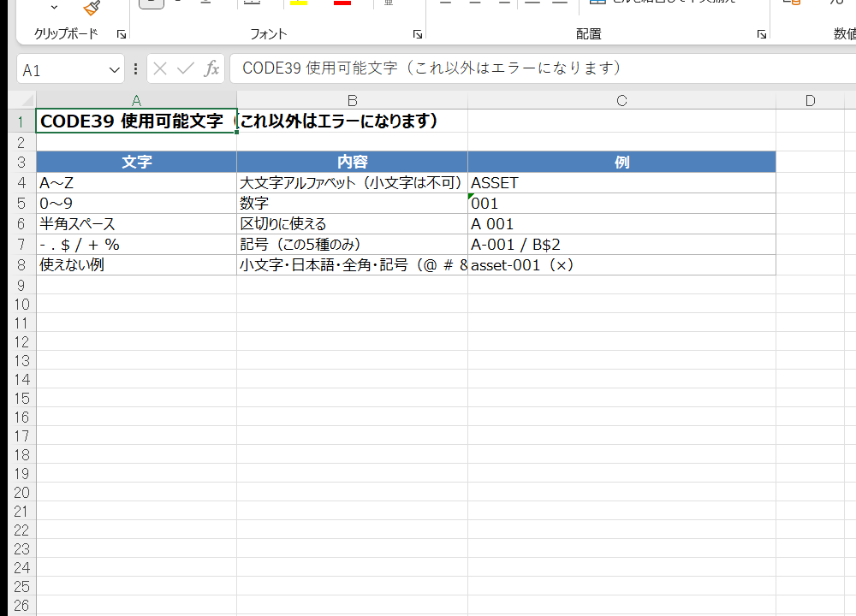Select cell 小文字･日本語･全角･記号

[x=352, y=264]
